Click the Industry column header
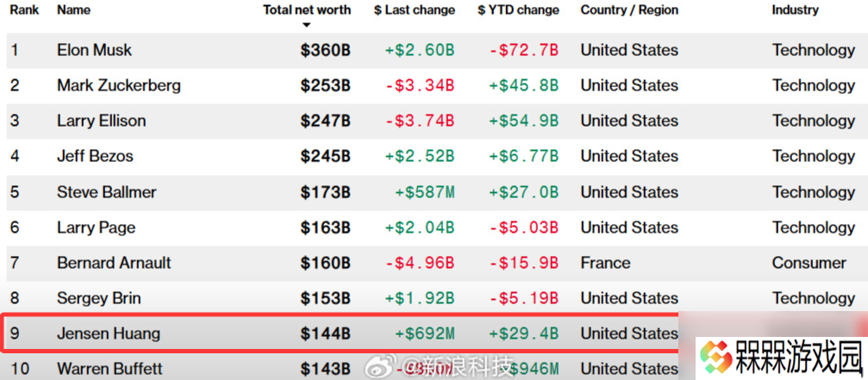The image size is (868, 380). pyautogui.click(x=796, y=10)
